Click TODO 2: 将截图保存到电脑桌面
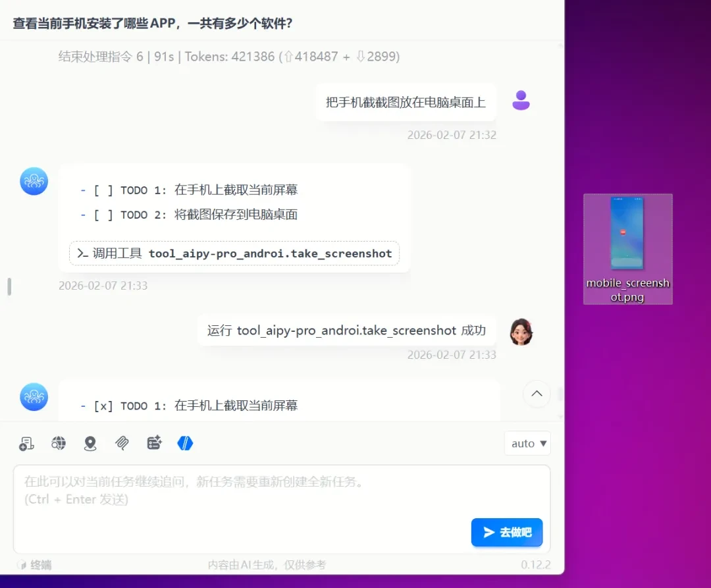 (x=189, y=215)
